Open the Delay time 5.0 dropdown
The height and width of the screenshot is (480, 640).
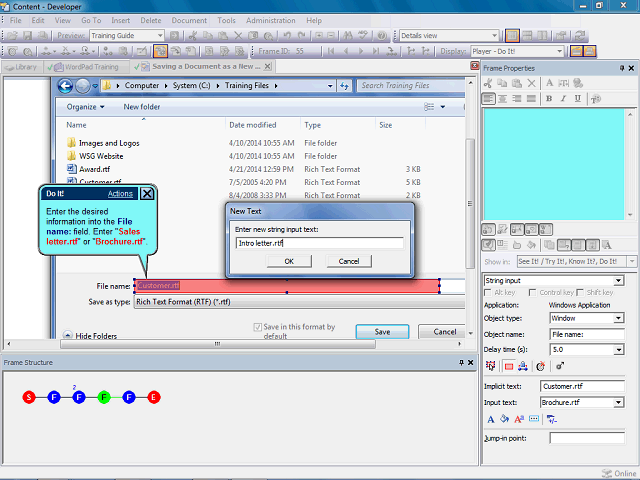(619, 350)
